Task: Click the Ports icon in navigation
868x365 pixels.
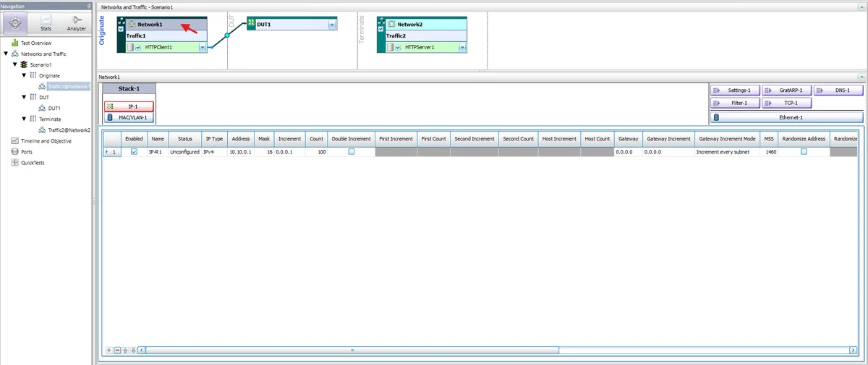Action: [x=14, y=151]
